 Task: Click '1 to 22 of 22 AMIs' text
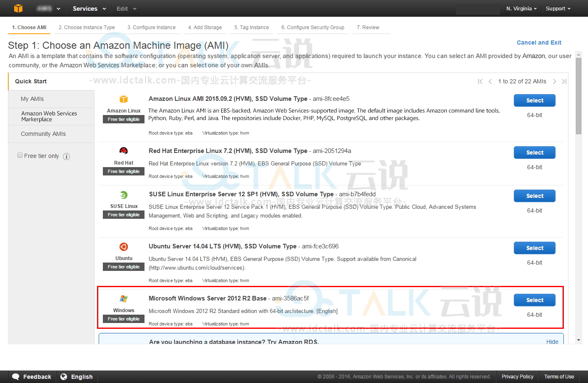[x=522, y=81]
